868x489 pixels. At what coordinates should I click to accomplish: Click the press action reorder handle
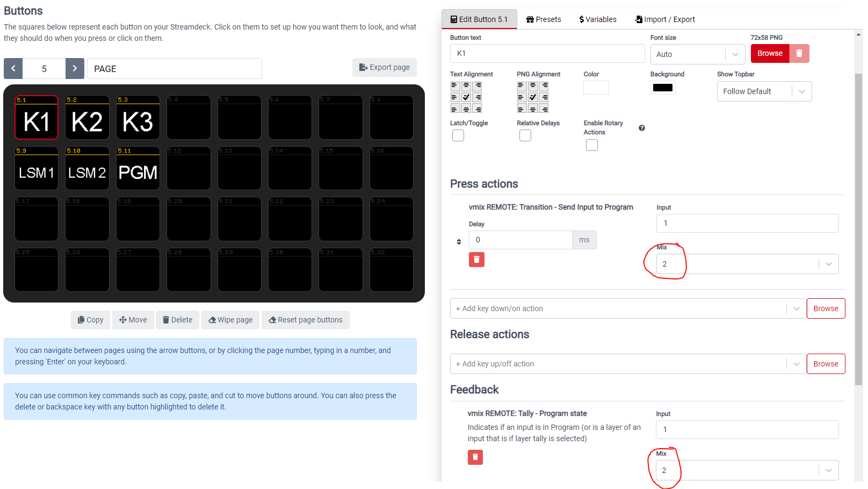click(x=459, y=242)
